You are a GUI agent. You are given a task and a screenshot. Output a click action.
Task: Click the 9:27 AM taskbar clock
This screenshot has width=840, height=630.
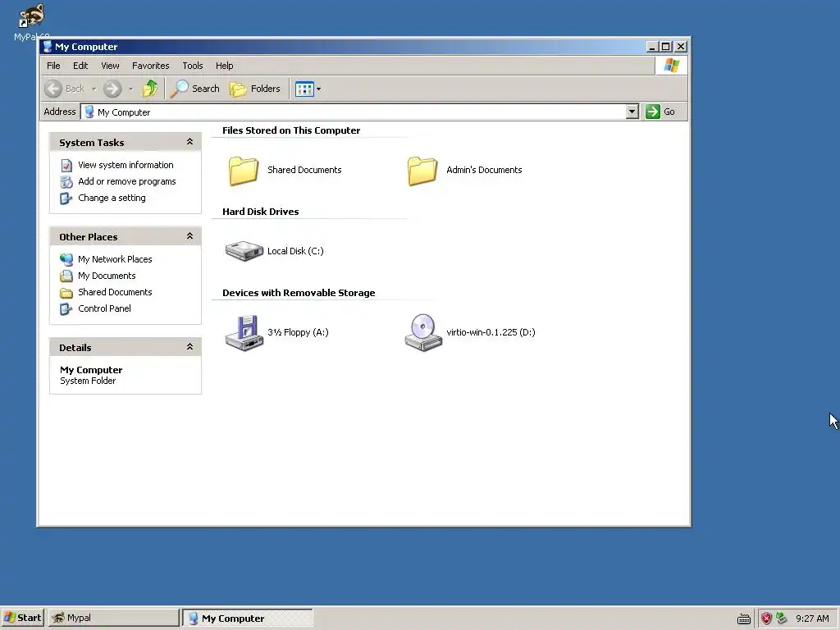pyautogui.click(x=812, y=619)
